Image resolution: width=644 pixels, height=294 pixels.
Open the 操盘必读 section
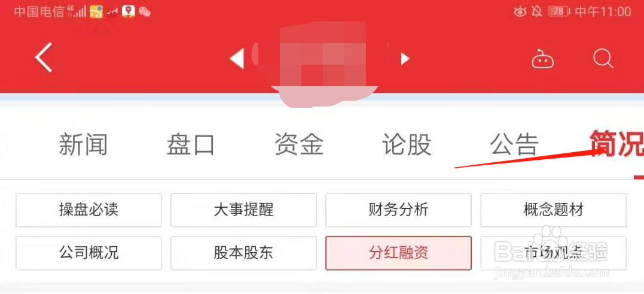(88, 210)
